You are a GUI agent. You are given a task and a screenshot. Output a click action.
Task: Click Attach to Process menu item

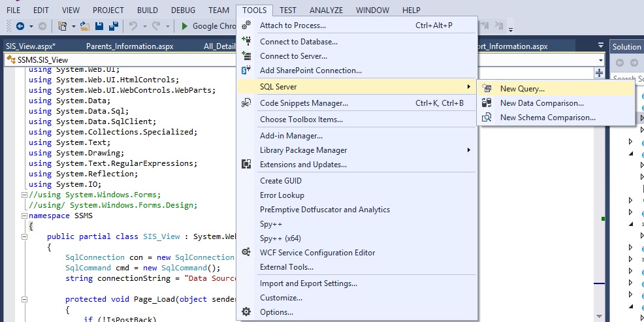point(292,25)
